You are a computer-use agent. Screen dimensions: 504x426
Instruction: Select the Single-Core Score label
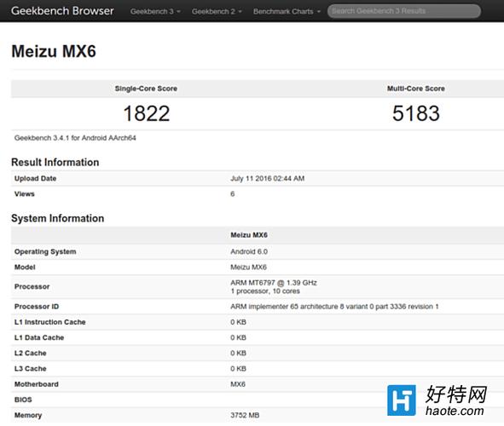click(x=146, y=89)
